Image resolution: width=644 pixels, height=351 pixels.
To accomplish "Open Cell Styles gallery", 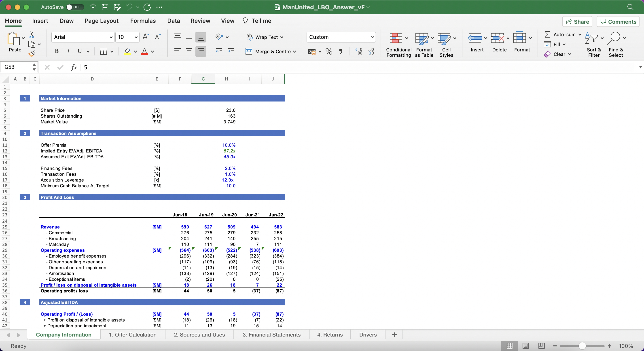I will point(446,45).
